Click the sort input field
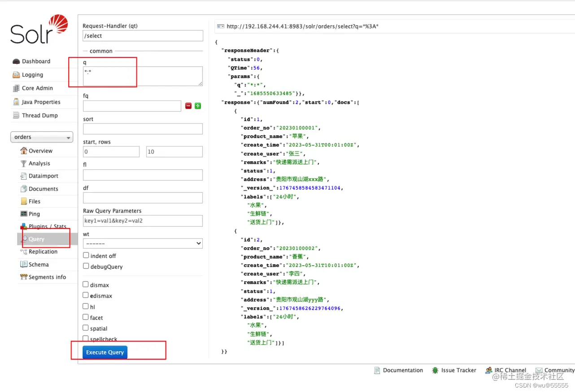The image size is (575, 392). pos(143,129)
